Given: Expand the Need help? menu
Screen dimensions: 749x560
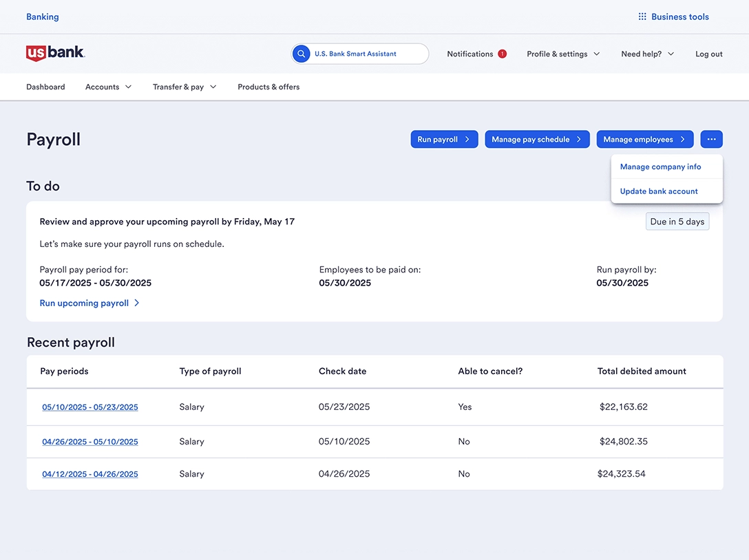Looking at the screenshot, I should 647,54.
